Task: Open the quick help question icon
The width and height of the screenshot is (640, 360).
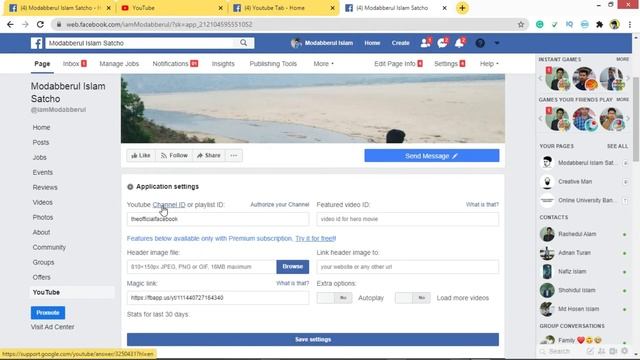Action: [x=480, y=43]
